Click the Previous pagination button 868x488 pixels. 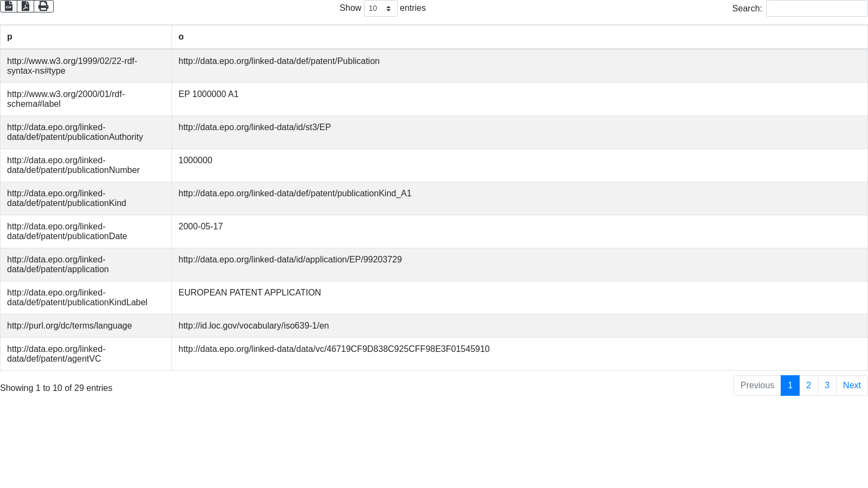pyautogui.click(x=757, y=386)
